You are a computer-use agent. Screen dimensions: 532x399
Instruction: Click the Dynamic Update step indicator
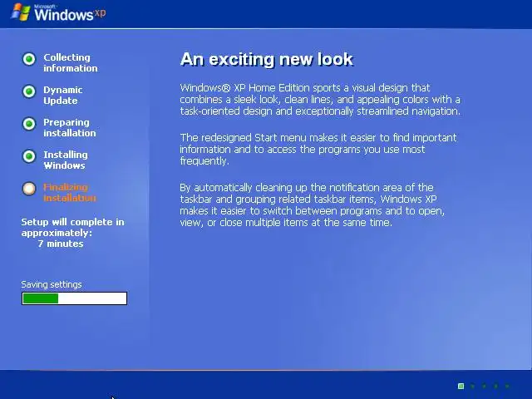click(x=29, y=91)
